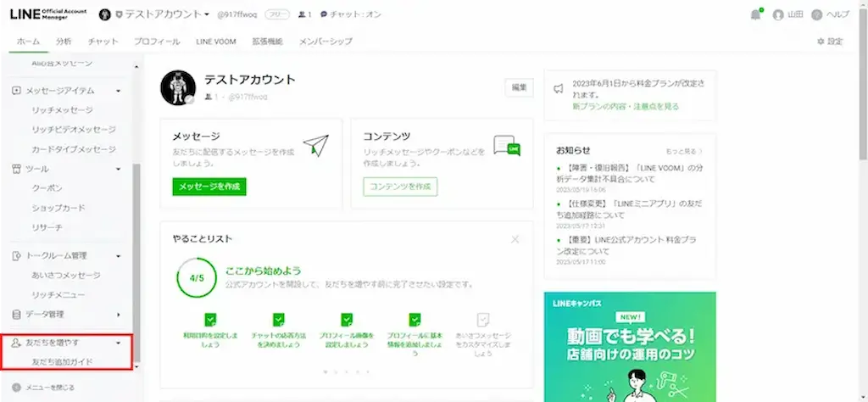Select リッチメニュー in sidebar
Image resolution: width=868 pixels, height=402 pixels.
[x=58, y=295]
